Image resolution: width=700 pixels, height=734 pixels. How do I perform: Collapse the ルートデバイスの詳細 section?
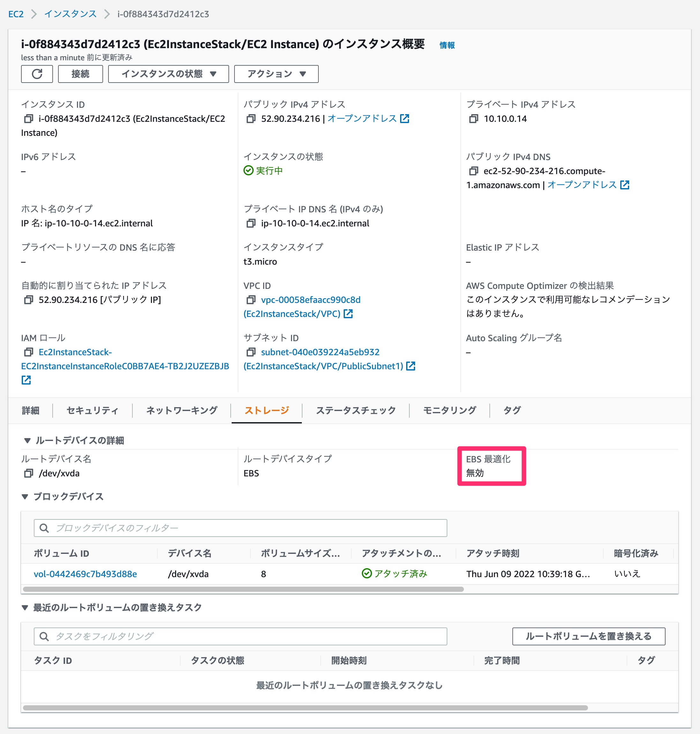27,440
